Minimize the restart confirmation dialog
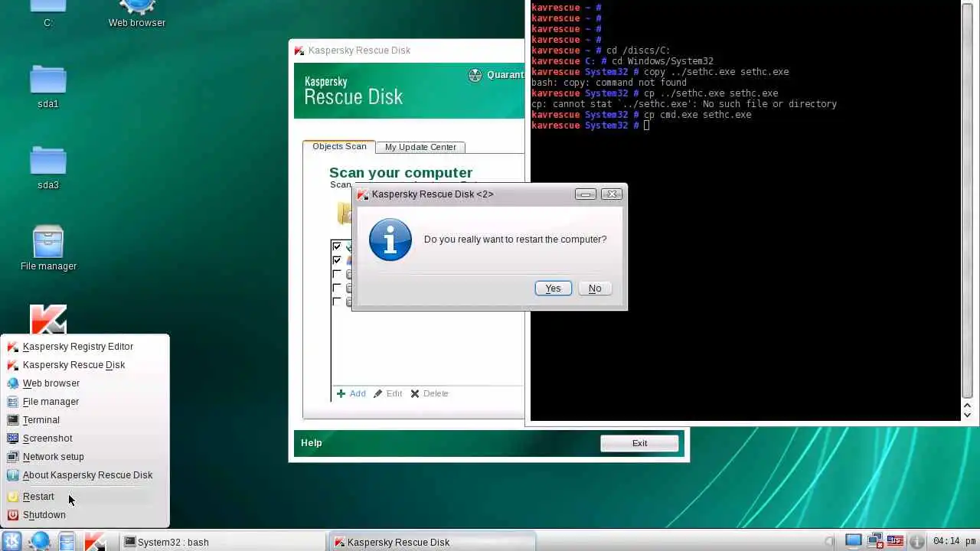Image resolution: width=980 pixels, height=551 pixels. pos(585,194)
